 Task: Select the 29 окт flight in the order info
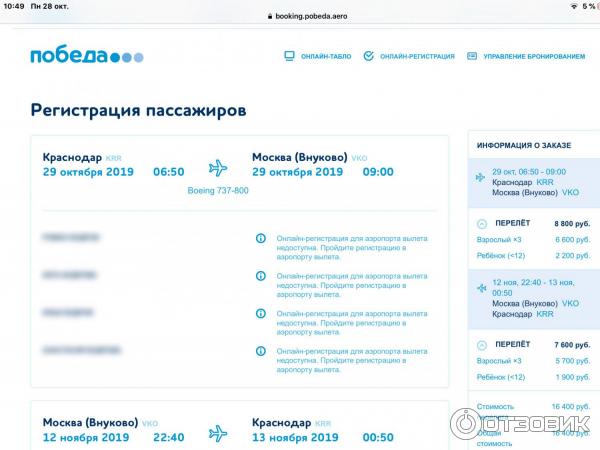(535, 182)
